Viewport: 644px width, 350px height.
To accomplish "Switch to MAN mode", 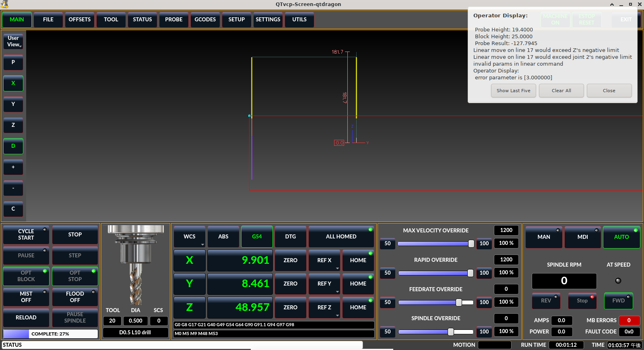I will [x=544, y=237].
